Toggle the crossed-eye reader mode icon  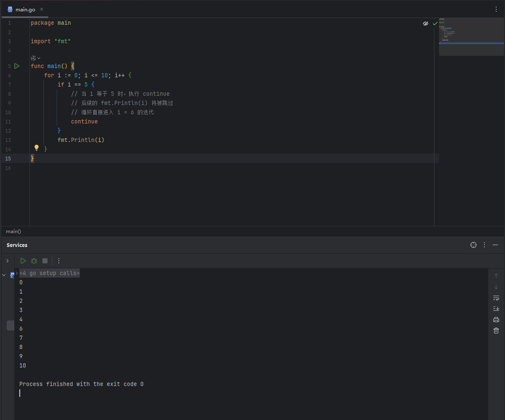426,24
